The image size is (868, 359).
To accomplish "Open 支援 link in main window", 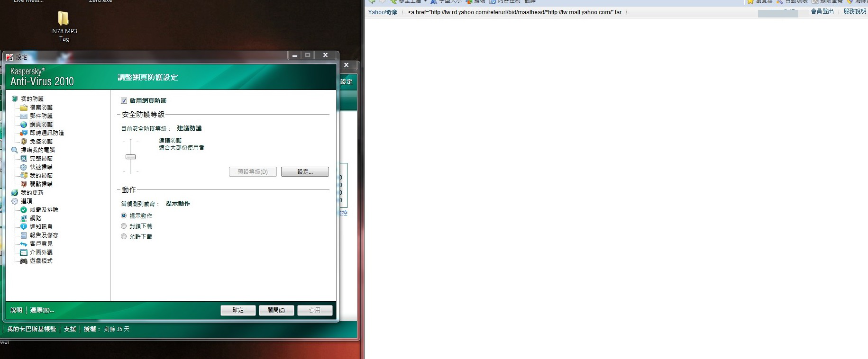I will point(70,329).
